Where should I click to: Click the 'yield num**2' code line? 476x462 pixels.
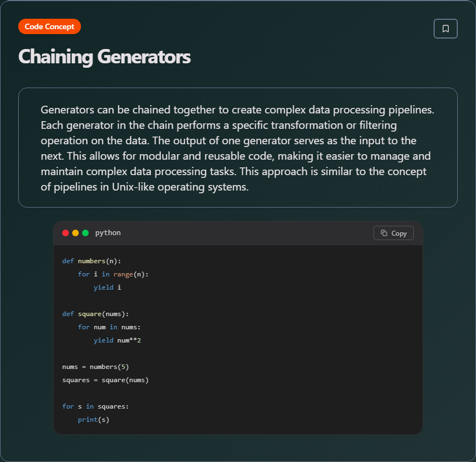coord(117,340)
